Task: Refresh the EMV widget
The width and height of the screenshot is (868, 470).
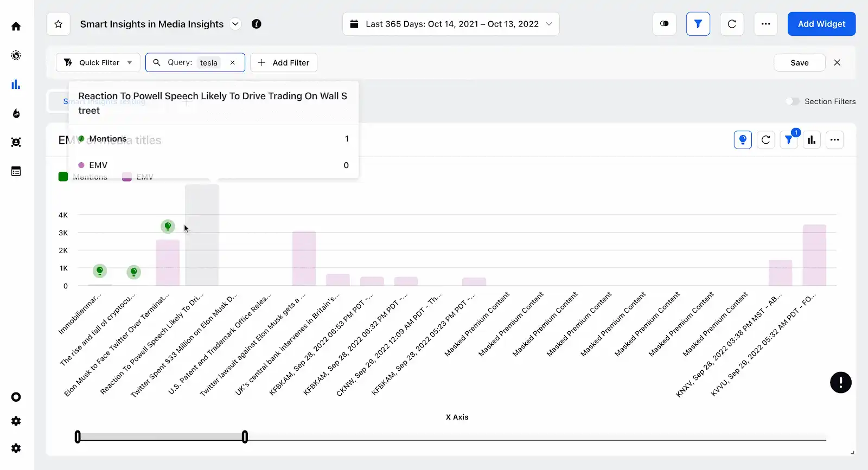Action: tap(766, 140)
